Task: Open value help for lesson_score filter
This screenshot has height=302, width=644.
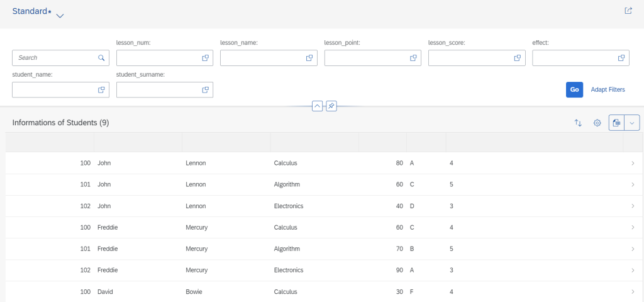Action: 518,58
